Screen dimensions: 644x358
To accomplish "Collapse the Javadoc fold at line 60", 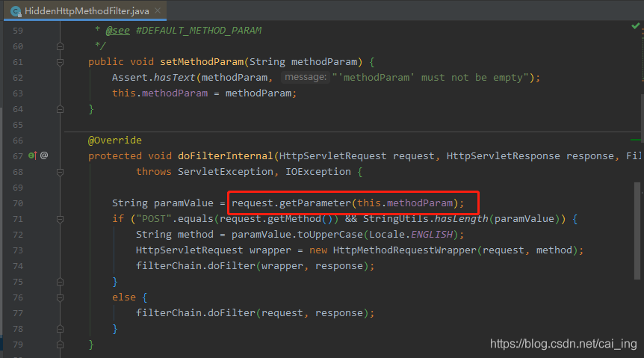I will pos(60,46).
